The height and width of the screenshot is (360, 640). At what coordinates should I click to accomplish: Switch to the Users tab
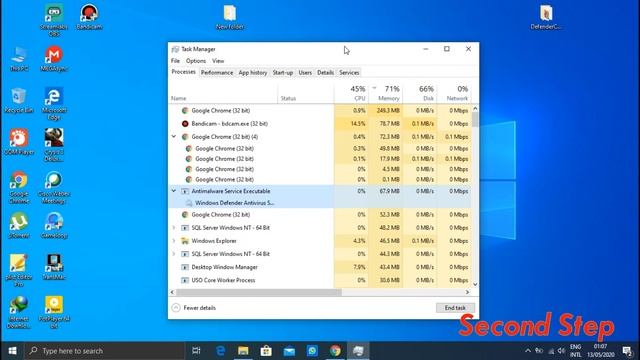pos(305,73)
